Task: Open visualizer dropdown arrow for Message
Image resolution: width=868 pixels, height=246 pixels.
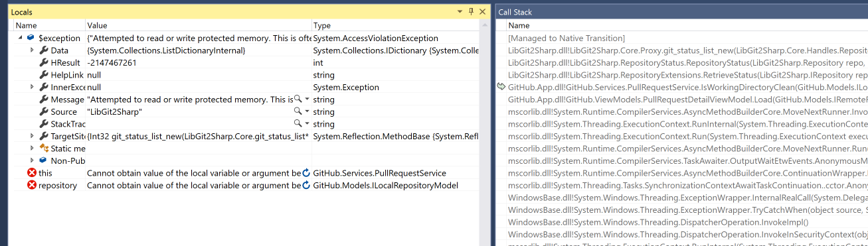Action: [307, 99]
